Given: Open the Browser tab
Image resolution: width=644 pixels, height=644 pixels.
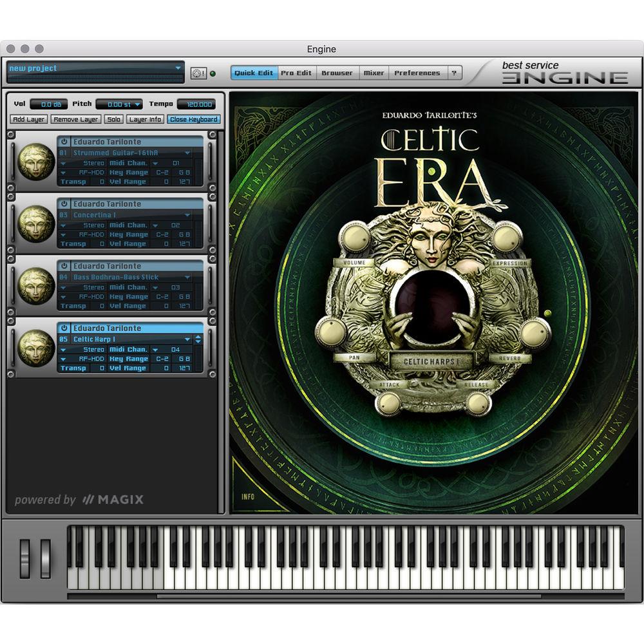Looking at the screenshot, I should 337,73.
